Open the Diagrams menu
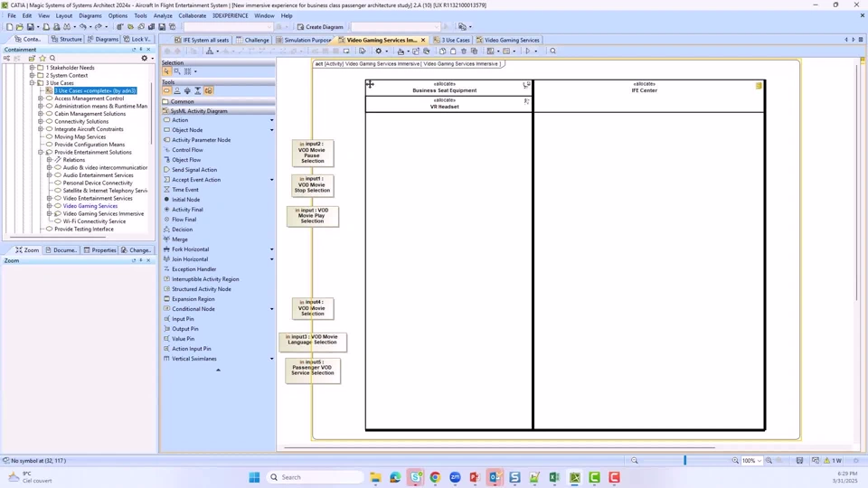This screenshot has height=488, width=868. 90,15
